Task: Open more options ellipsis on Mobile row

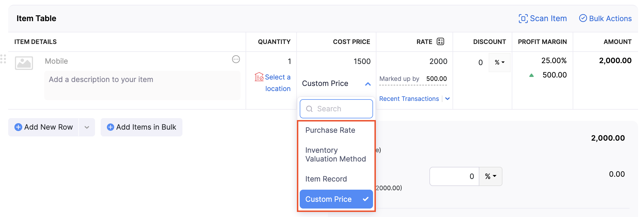Action: click(236, 59)
